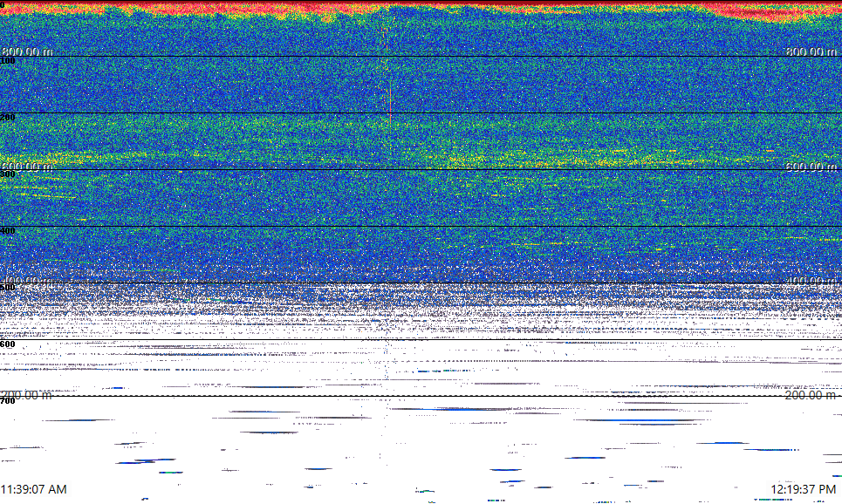Click the 12:19:37 PM end timestamp
The width and height of the screenshot is (842, 504).
click(x=804, y=489)
